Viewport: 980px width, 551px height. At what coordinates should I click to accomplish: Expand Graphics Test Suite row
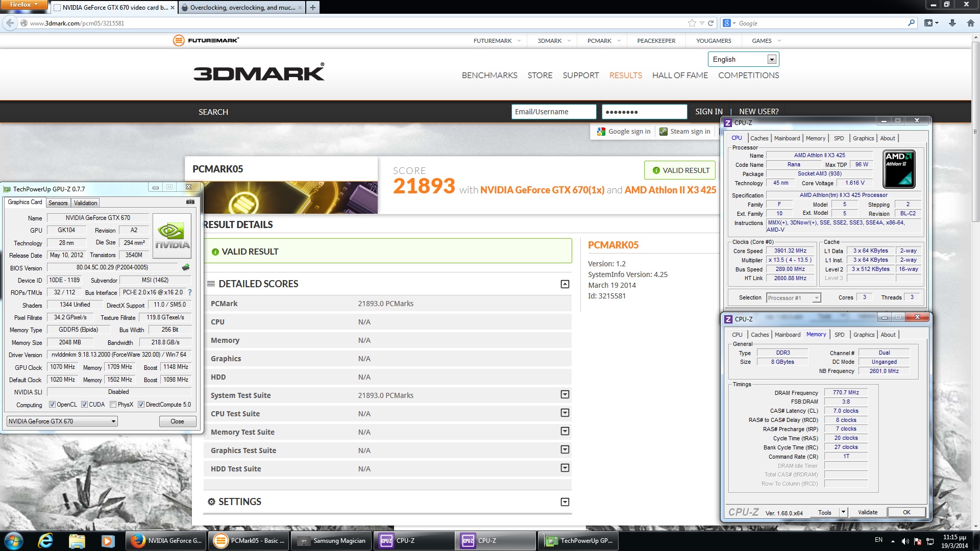click(x=565, y=449)
